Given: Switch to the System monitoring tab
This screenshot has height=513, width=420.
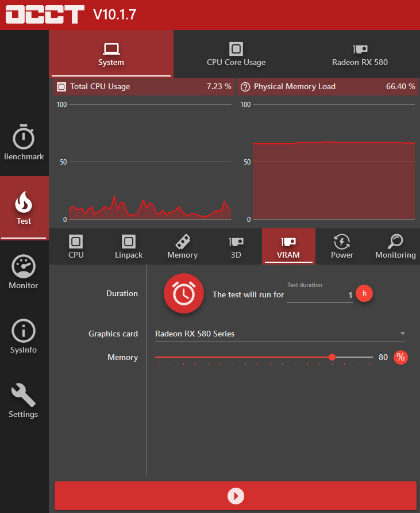Looking at the screenshot, I should pos(111,54).
